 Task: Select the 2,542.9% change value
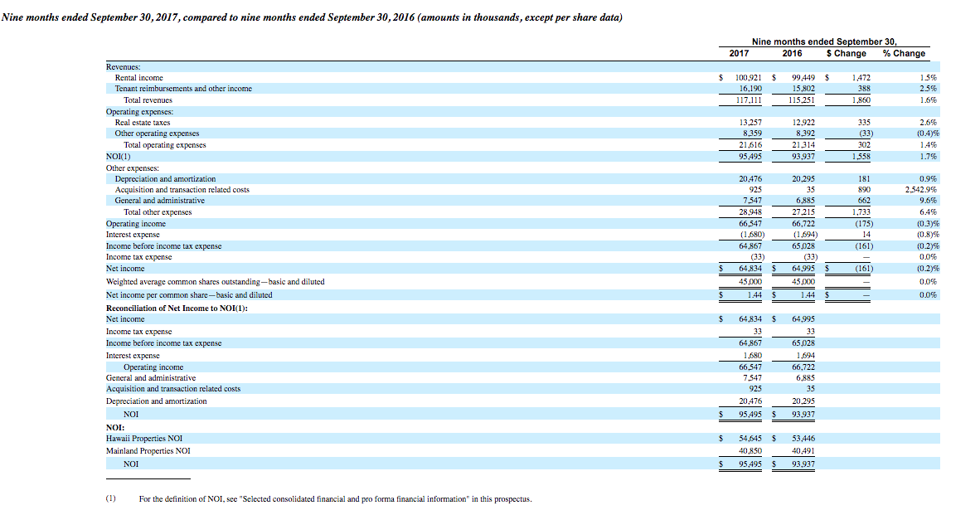[920, 189]
